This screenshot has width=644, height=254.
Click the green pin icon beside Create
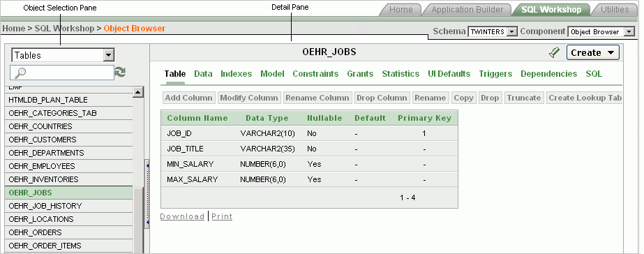[x=555, y=52]
